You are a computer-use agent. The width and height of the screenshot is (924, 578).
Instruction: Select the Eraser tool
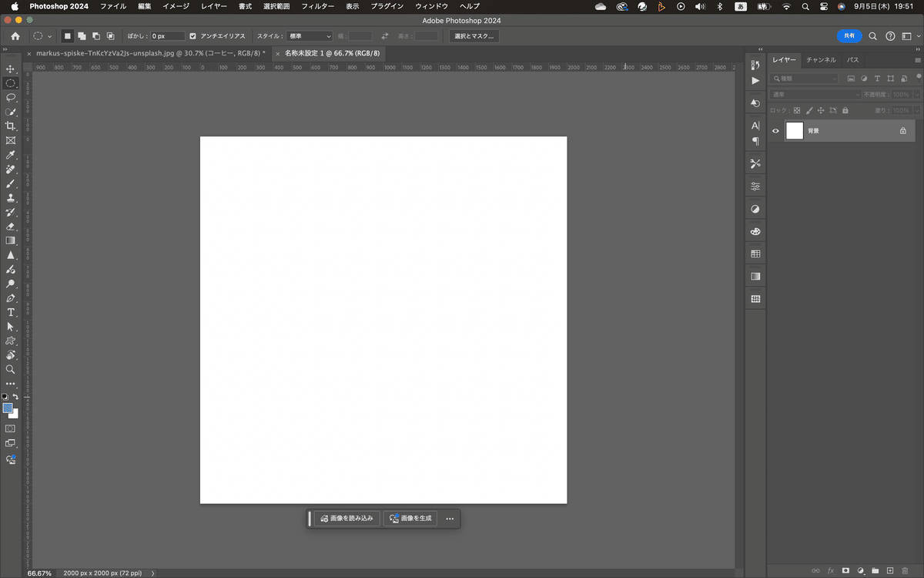click(11, 227)
